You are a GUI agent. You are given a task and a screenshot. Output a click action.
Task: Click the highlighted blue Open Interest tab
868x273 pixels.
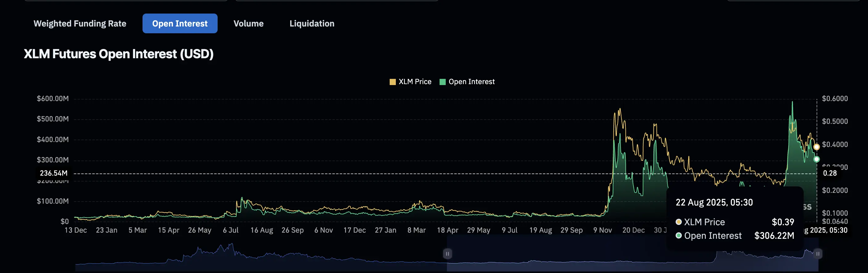pos(179,24)
